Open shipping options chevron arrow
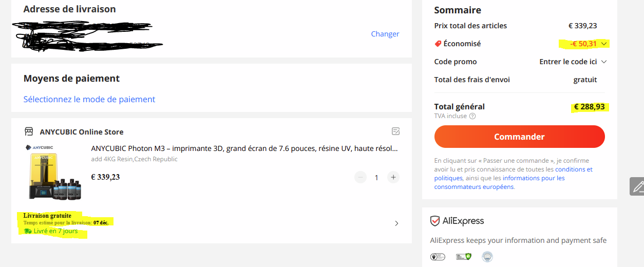Screen dimensions: 644x267 point(396,223)
